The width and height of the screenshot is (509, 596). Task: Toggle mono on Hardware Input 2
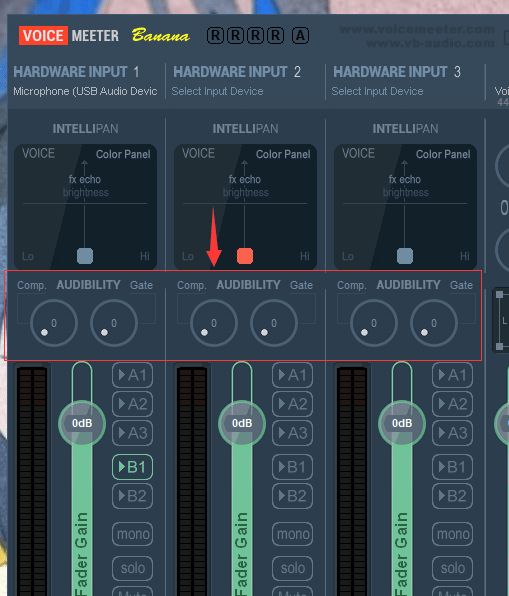point(293,534)
